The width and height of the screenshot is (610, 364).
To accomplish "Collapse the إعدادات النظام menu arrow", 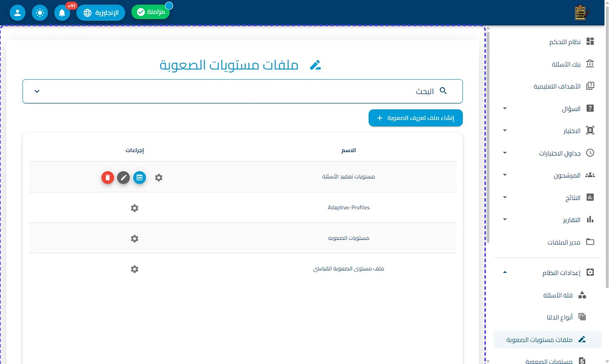I will (505, 272).
